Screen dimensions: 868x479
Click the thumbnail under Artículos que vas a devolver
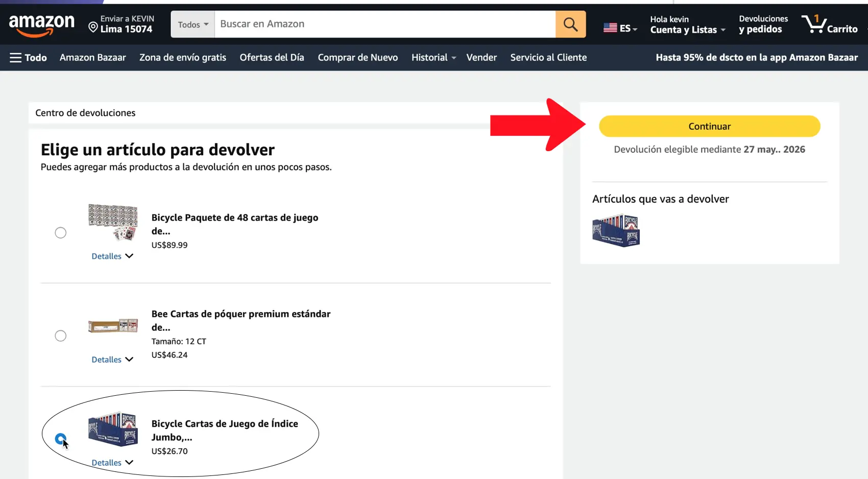pos(616,230)
